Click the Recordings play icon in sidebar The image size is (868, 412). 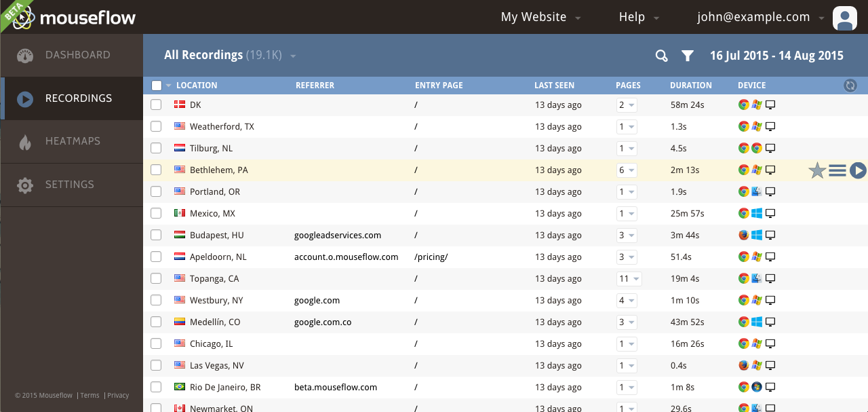(25, 99)
